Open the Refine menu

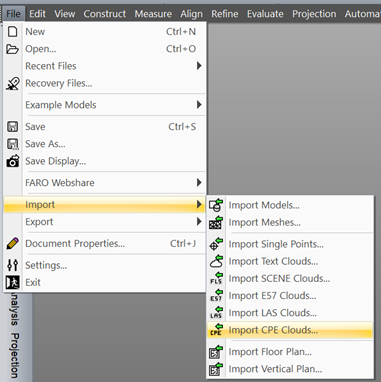(x=225, y=14)
